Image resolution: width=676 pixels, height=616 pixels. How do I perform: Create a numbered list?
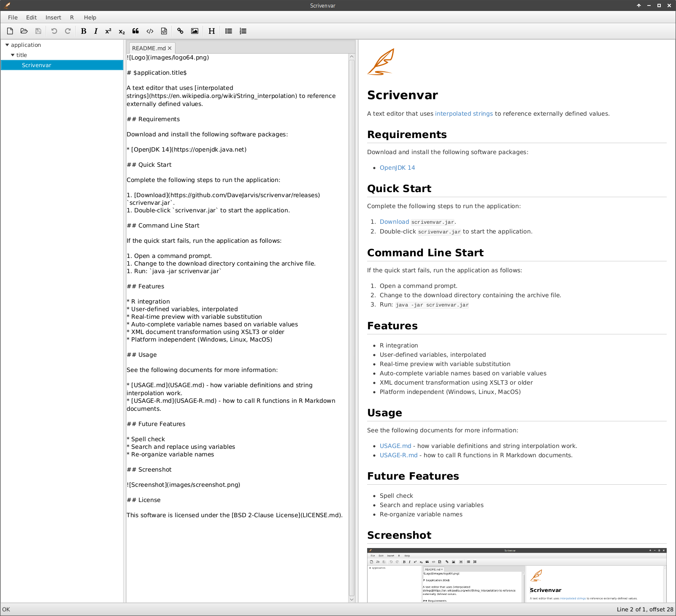coord(243,31)
